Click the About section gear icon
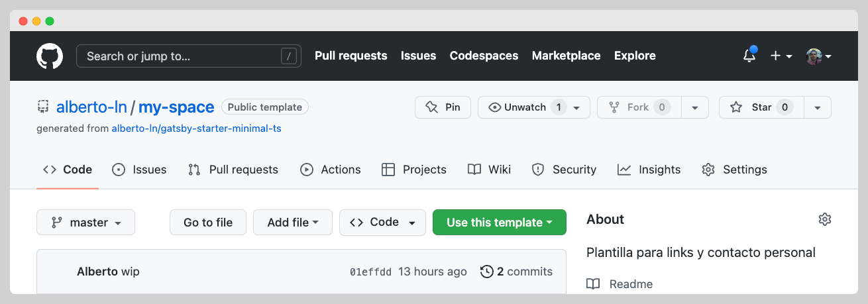Viewport: 868px width, 304px height. (824, 219)
